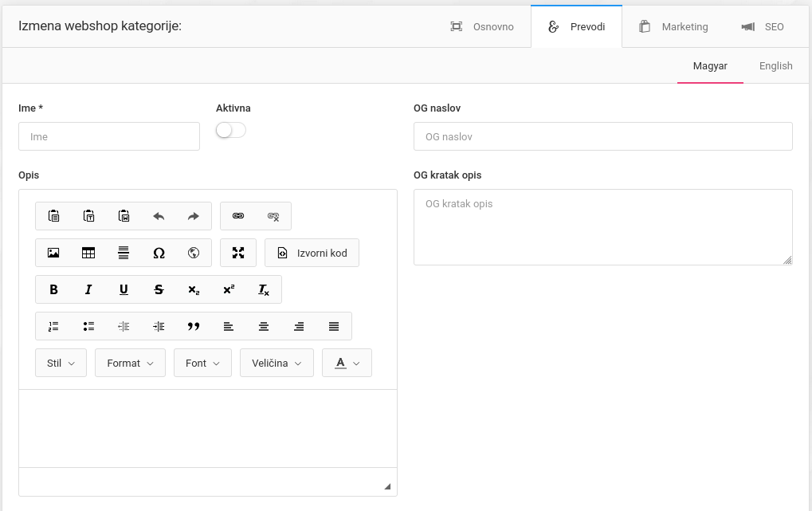
Task: Insert a table in description
Action: (x=88, y=253)
